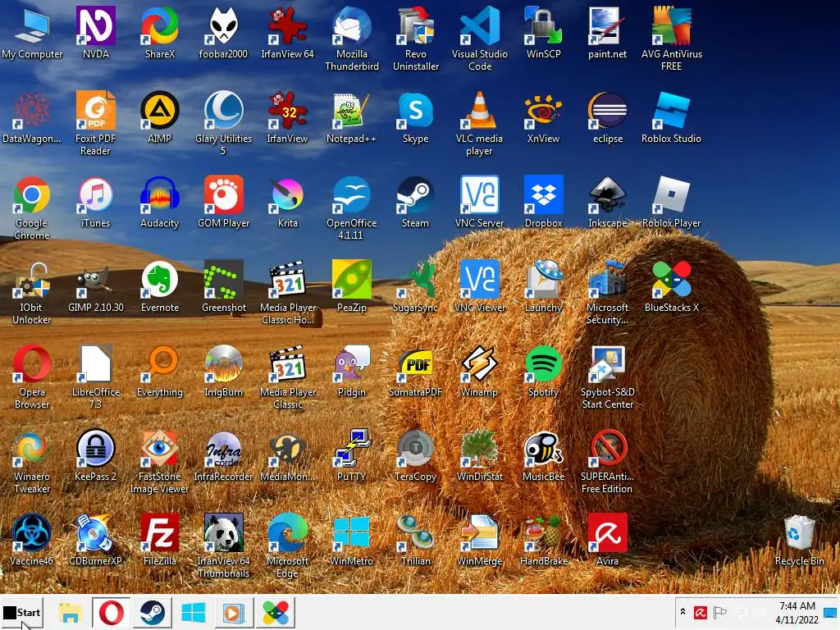Select the ImgBurn shortcut
Image resolution: width=840 pixels, height=630 pixels.
(223, 371)
